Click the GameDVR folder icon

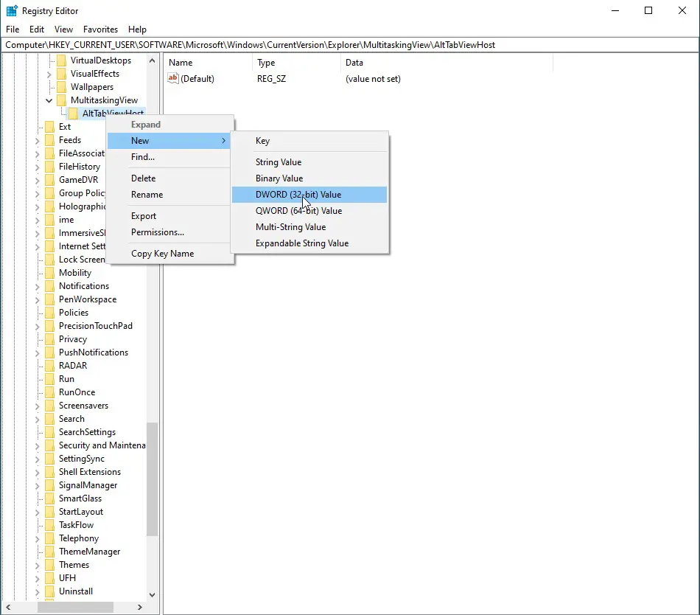coord(49,179)
